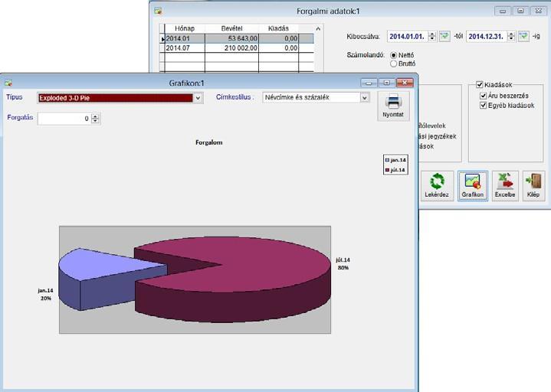
Task: Expand the Típus chart type dropdown
Action: click(x=198, y=98)
